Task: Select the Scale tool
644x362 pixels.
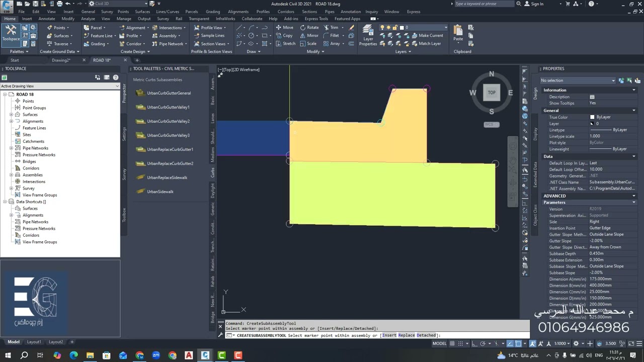Action: 308,44
